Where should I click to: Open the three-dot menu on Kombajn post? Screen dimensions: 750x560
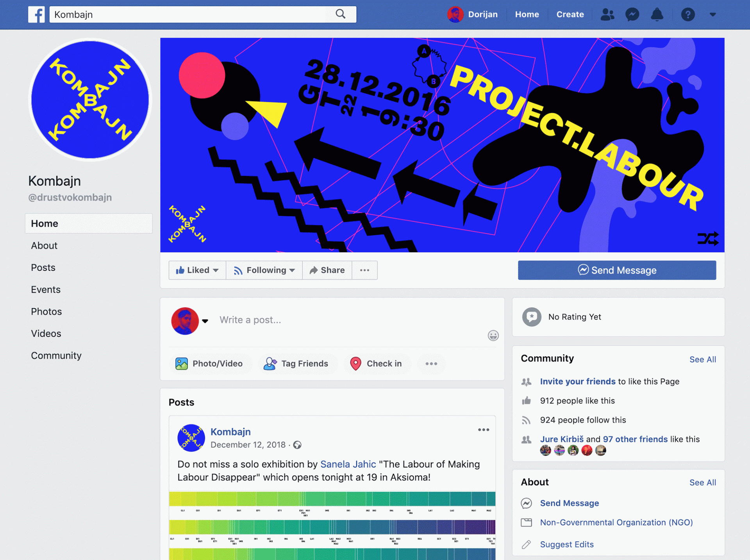tap(484, 430)
